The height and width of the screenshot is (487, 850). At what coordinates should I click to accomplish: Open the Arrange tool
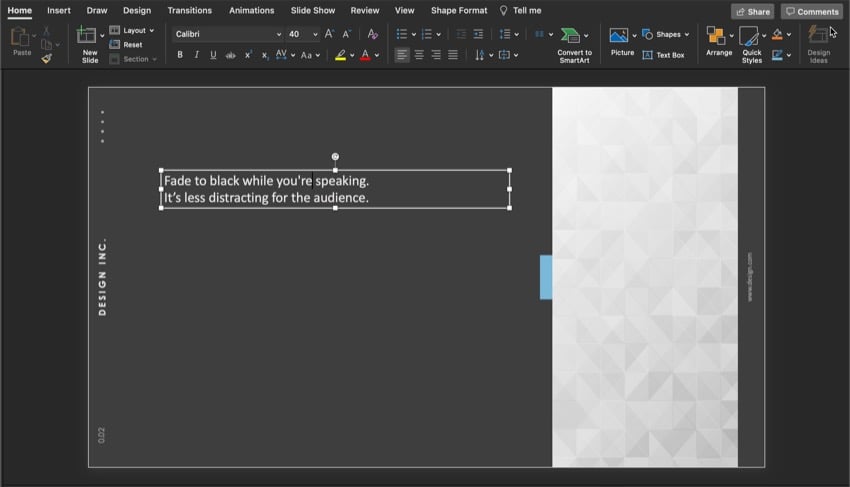point(718,38)
